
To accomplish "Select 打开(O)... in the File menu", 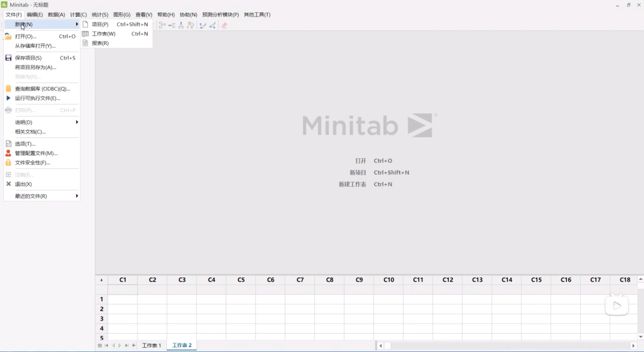I will 42,36.
